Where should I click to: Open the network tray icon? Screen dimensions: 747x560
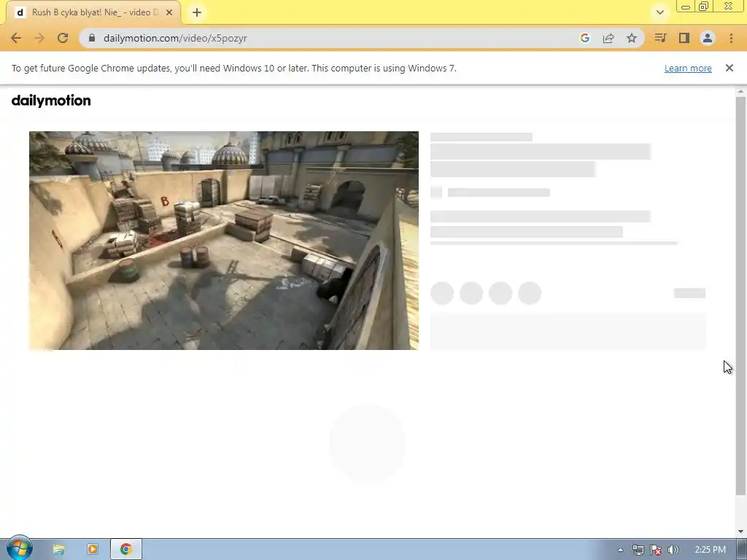[638, 550]
